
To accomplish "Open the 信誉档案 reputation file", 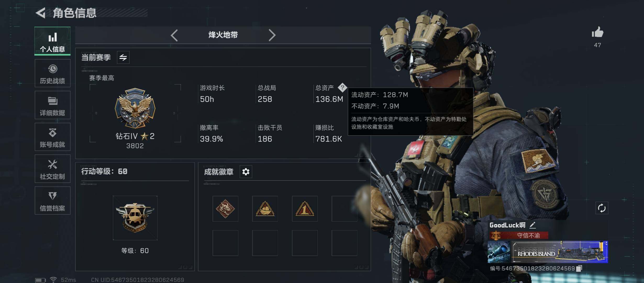I will (52, 200).
